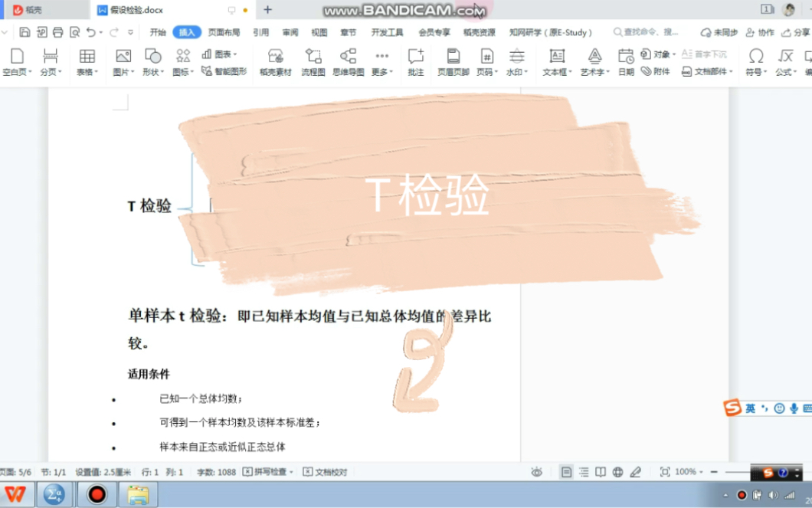Open the zoom level 100% dropdown
This screenshot has height=508, width=812.
click(692, 471)
